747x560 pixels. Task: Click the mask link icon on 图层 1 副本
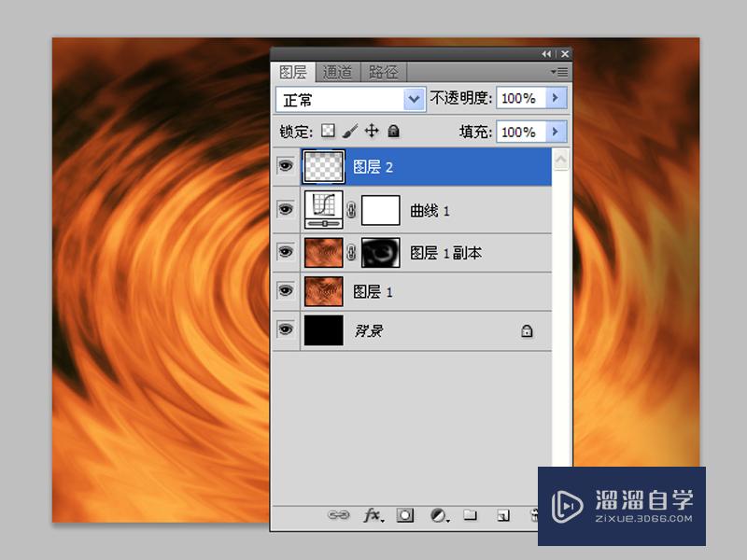(352, 252)
